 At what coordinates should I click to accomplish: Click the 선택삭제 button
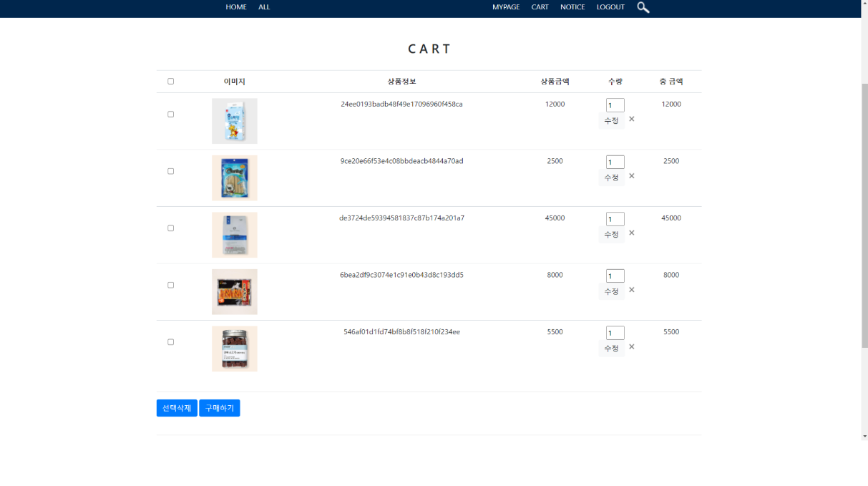coord(177,408)
